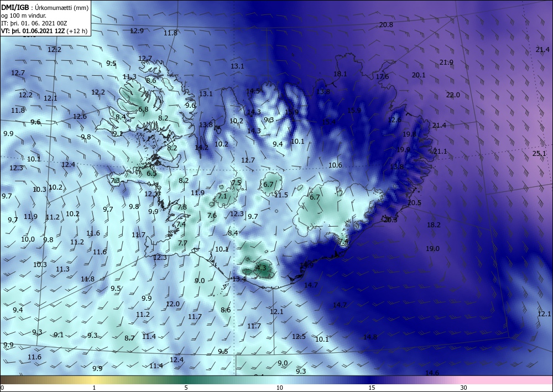Click the 7.7 precipitation value
Viewport: 553px width, 392px height.
(182, 243)
